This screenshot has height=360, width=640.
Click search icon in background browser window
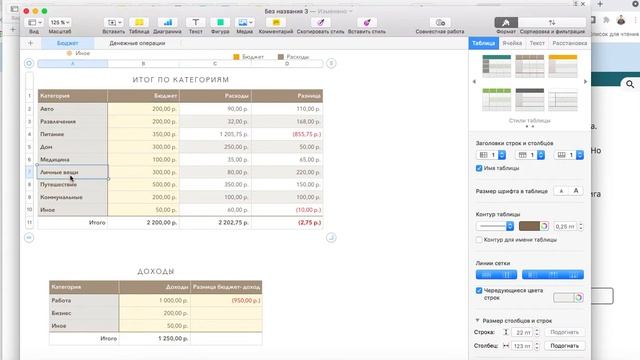coord(630,84)
